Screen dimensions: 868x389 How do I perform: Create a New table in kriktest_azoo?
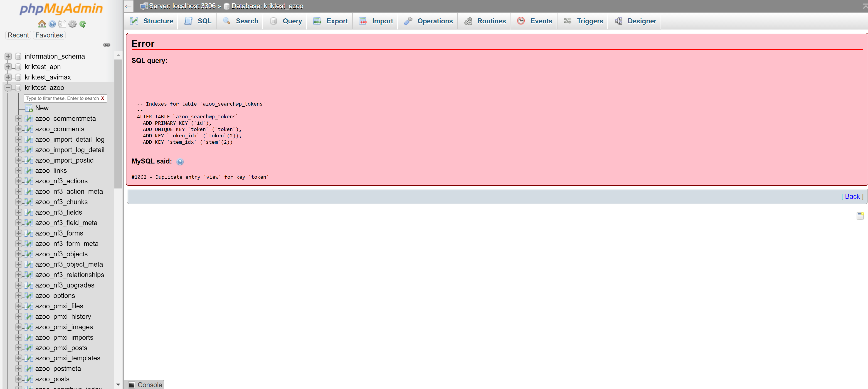point(42,108)
